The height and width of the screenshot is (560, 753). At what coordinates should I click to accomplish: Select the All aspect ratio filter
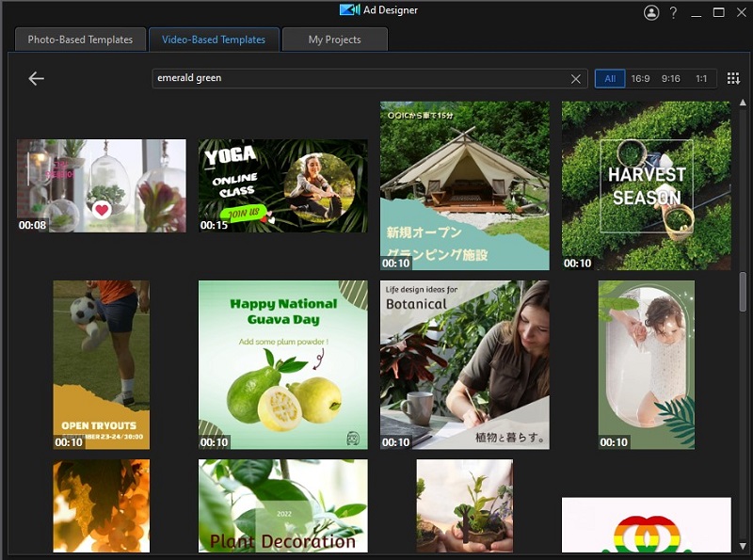point(609,79)
